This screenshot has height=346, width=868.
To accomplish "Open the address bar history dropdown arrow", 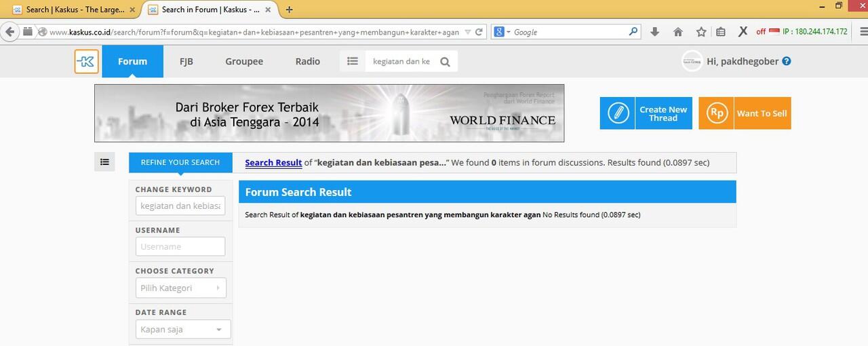I will pyautogui.click(x=468, y=32).
